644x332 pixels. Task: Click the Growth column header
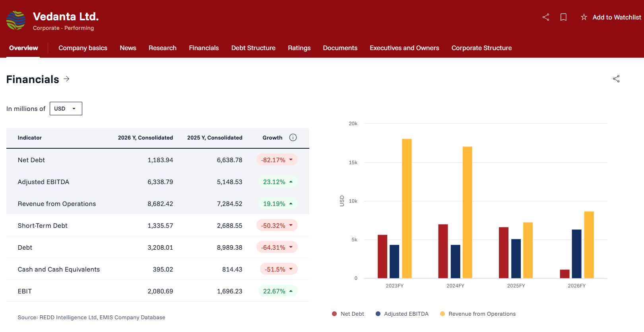point(272,138)
